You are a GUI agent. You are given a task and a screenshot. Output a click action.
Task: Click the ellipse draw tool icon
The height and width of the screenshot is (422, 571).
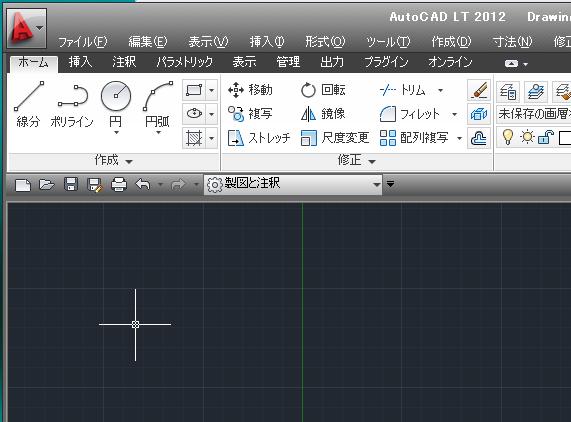[194, 114]
